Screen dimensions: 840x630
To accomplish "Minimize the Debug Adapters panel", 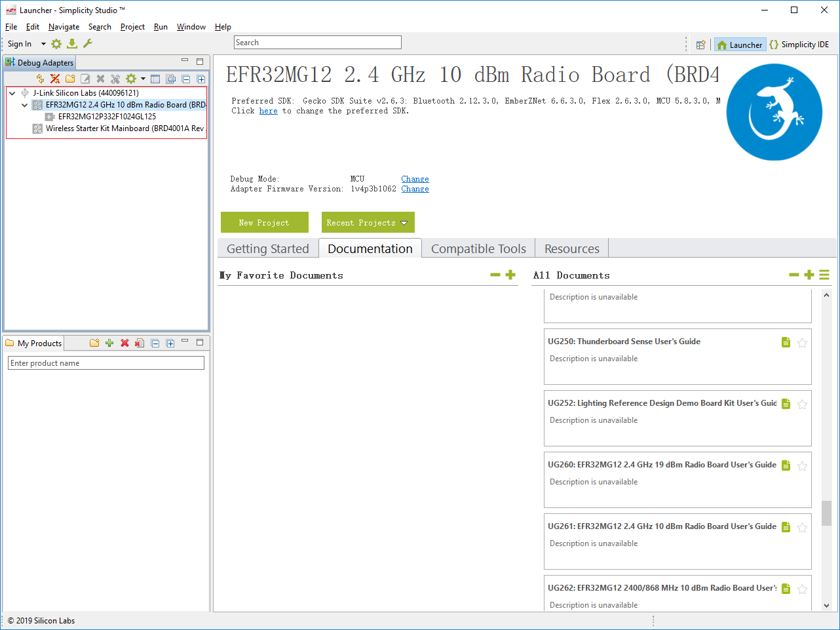I will pyautogui.click(x=185, y=61).
